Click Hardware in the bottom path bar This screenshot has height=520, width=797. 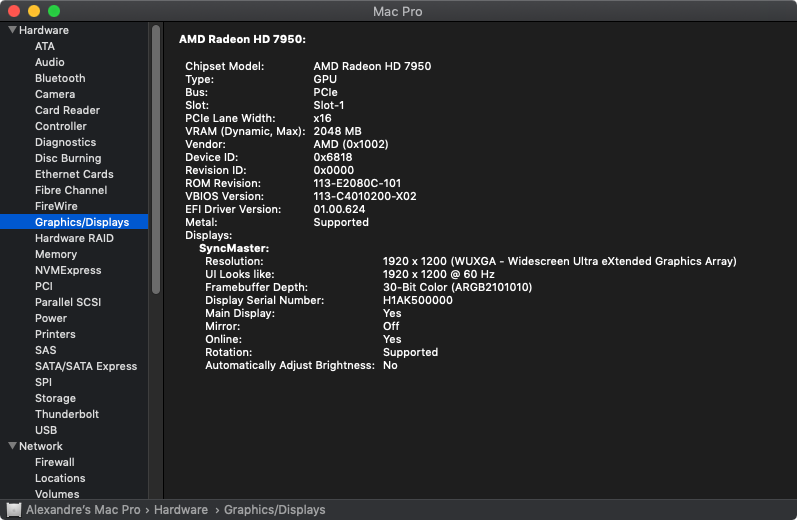pos(181,510)
